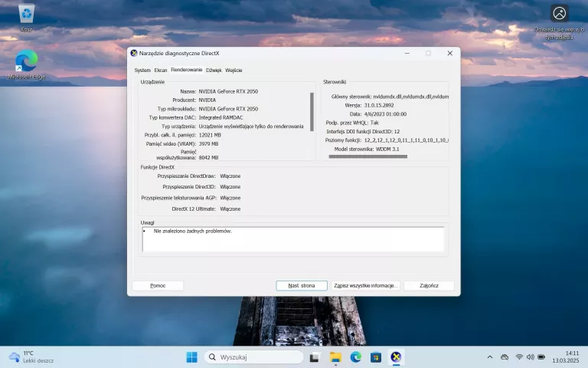Click the Wyszukaj search box
The height and width of the screenshot is (368, 588).
pyautogui.click(x=254, y=356)
